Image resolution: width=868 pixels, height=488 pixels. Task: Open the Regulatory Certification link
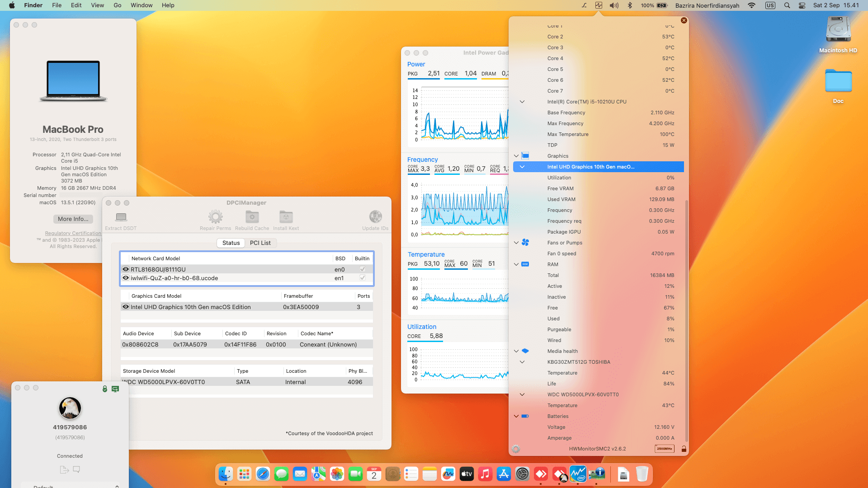(73, 233)
